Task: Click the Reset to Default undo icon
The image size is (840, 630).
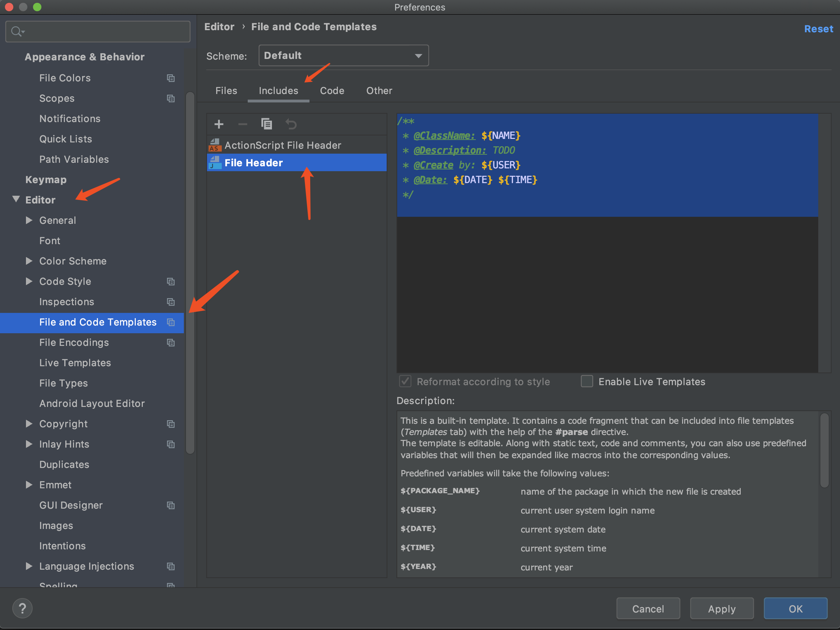Action: pos(291,124)
